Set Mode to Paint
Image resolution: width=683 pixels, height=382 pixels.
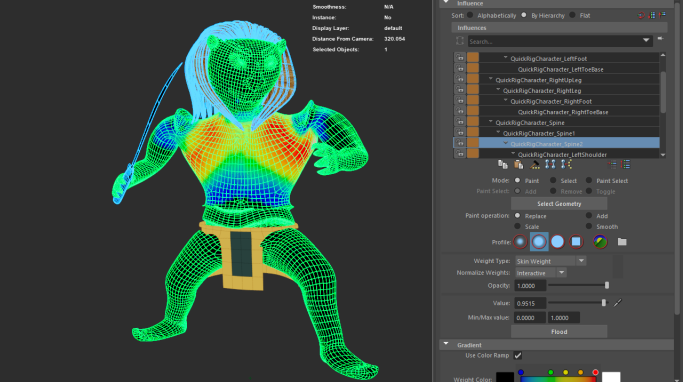click(x=517, y=180)
